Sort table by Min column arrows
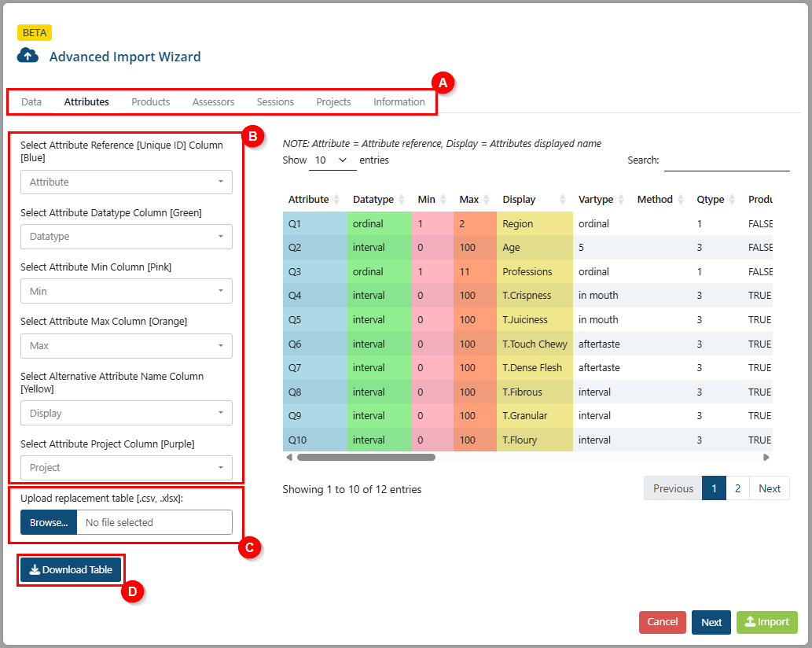This screenshot has height=648, width=812. (x=443, y=200)
